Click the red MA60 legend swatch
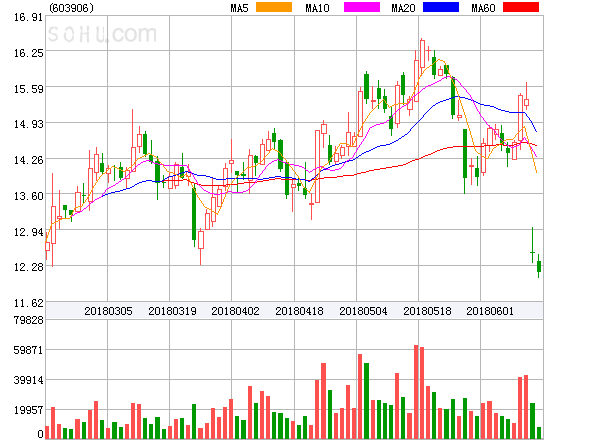The width and height of the screenshot is (600, 440). tap(521, 7)
